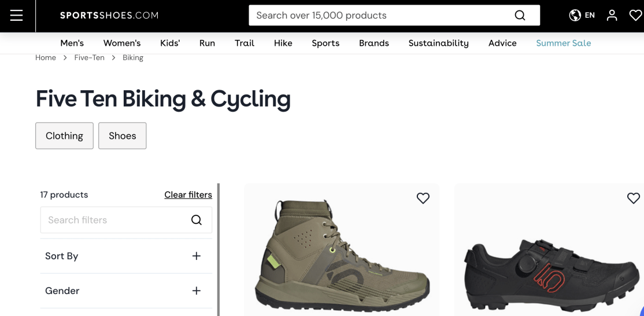Open the hamburger menu
Viewport: 644px width, 316px height.
(16, 16)
